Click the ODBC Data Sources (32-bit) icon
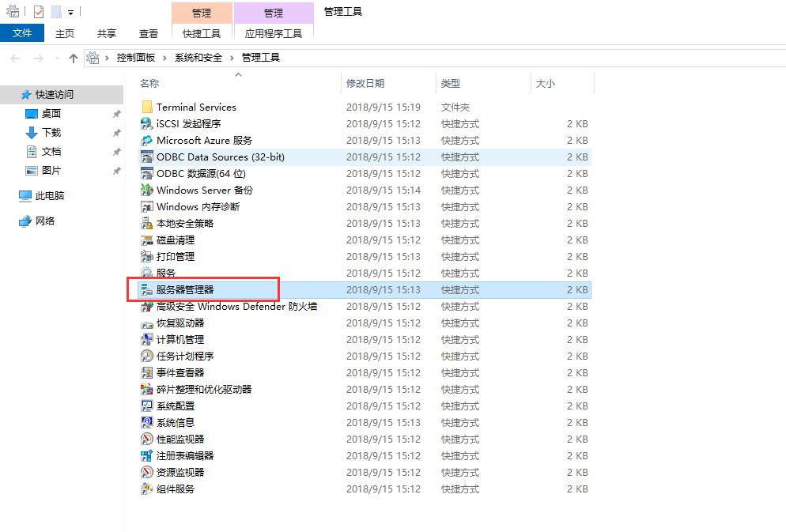This screenshot has height=532, width=786. click(x=147, y=157)
